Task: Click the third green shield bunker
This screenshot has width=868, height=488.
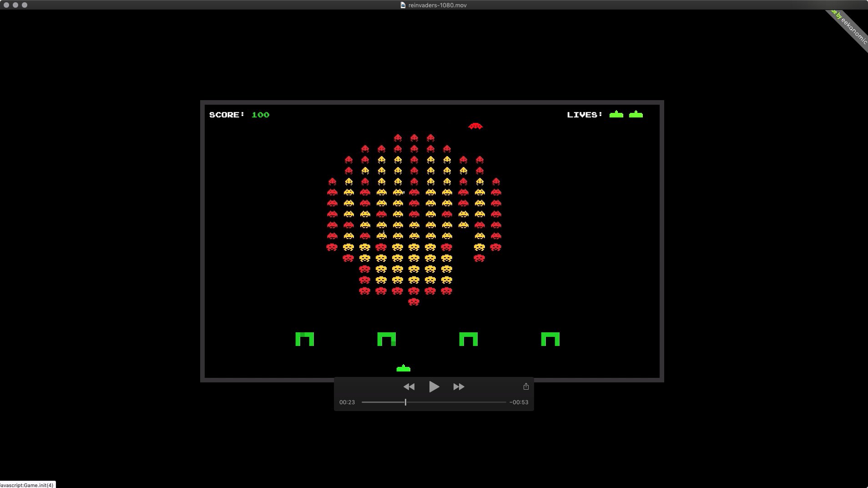Action: click(469, 339)
